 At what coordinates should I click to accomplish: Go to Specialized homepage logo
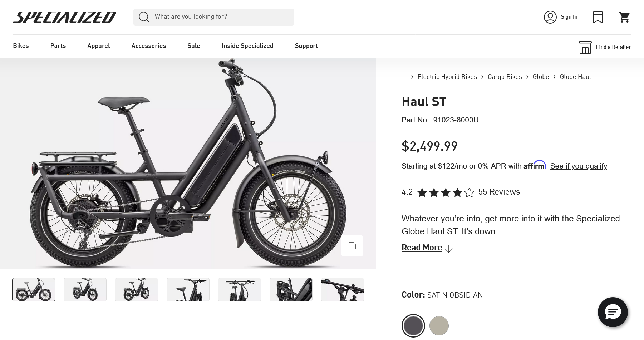tap(65, 17)
